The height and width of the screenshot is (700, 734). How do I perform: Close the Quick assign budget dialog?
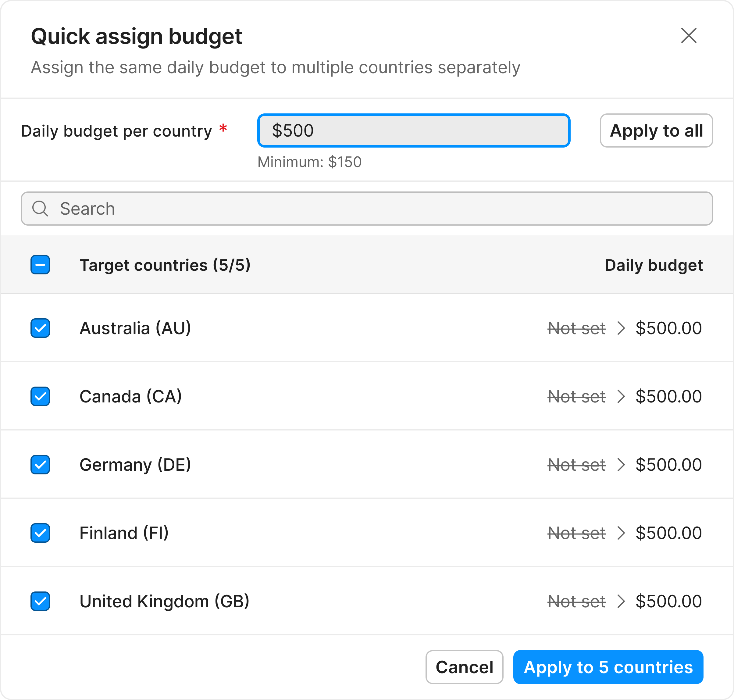[688, 36]
